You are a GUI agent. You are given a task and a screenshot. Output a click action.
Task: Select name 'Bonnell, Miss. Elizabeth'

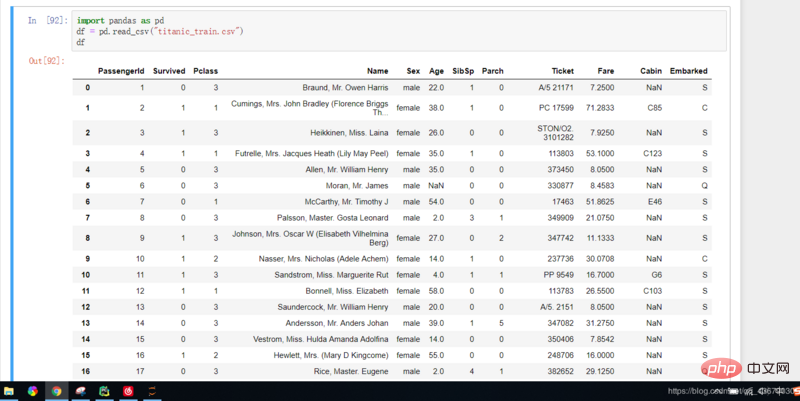pyautogui.click(x=347, y=291)
